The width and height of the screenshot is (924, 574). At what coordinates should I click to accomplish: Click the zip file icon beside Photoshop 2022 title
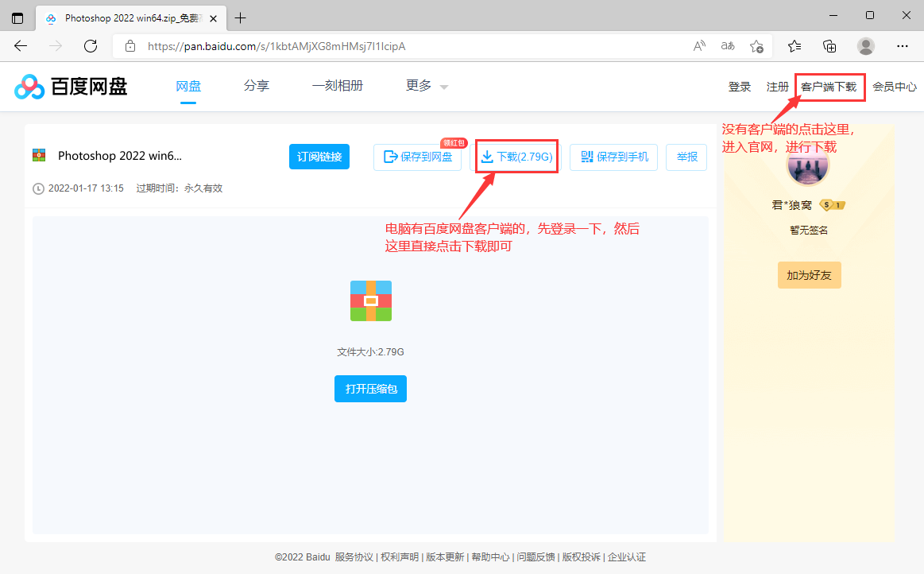[39, 155]
